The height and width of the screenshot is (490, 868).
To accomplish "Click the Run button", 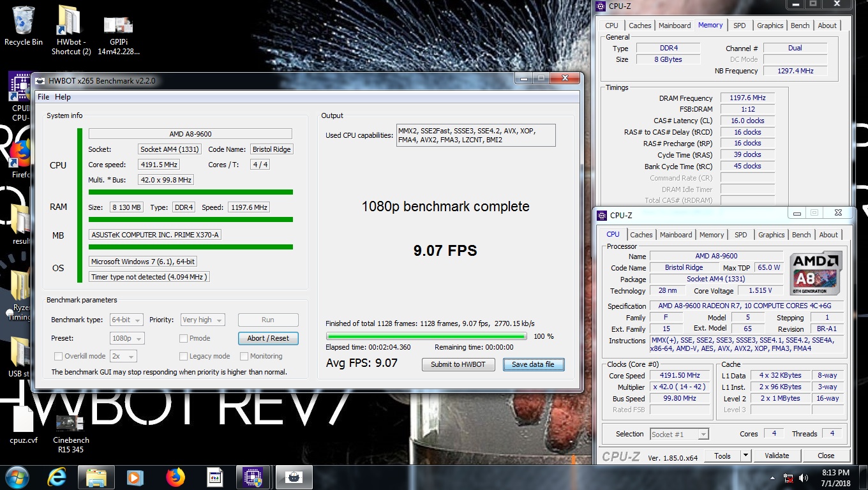I will (268, 320).
